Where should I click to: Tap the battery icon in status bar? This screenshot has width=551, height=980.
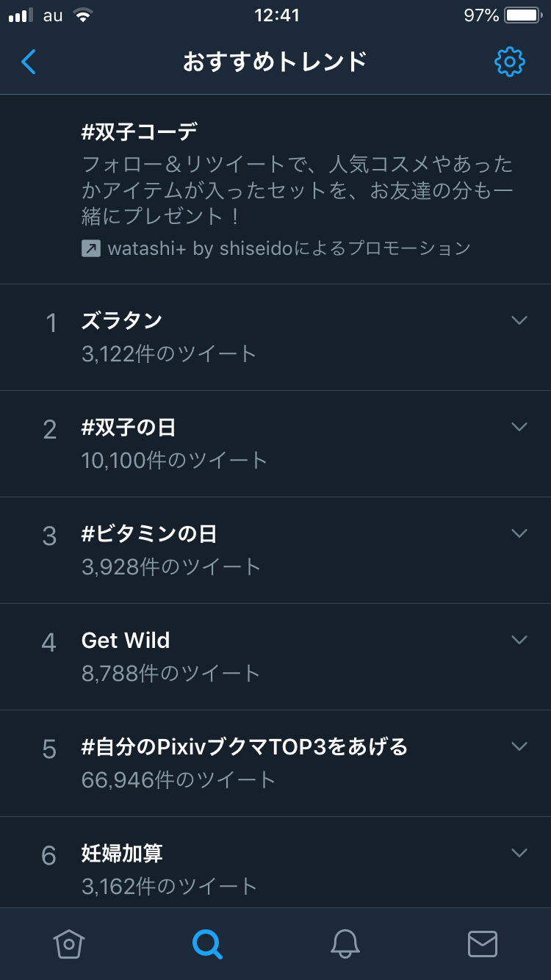pos(522,15)
